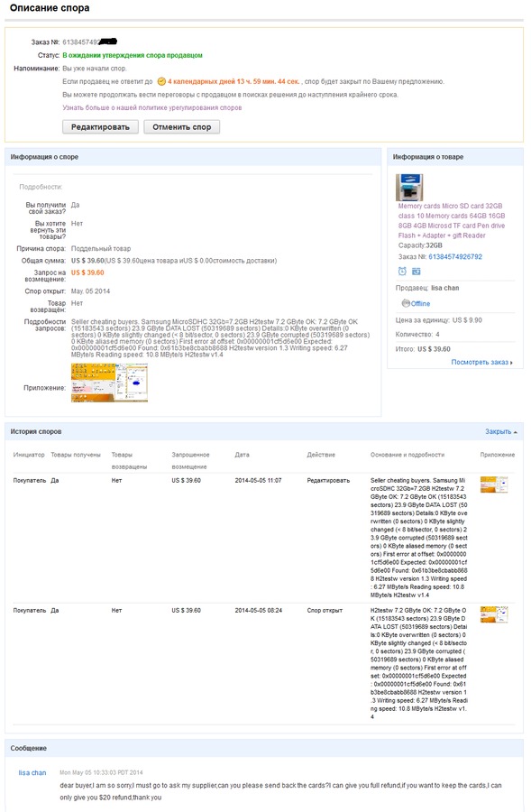
Task: Open attachment thumbnail in 'Спор открыт' row
Action: 494,614
